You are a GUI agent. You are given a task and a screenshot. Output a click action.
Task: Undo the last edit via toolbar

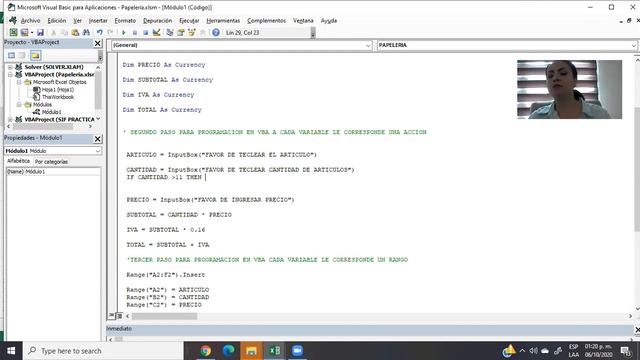pos(99,32)
